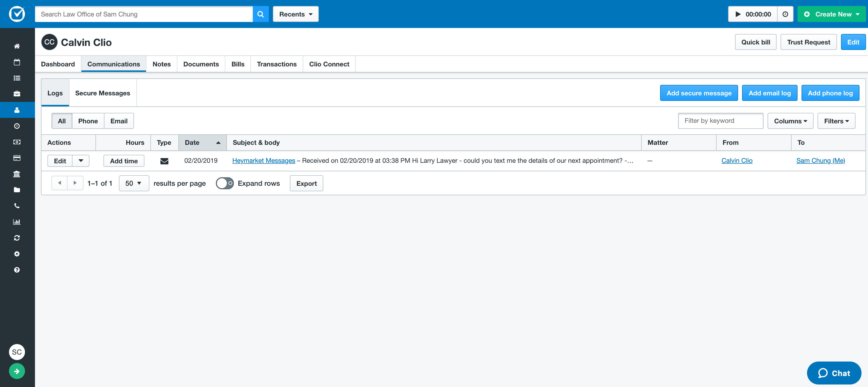Viewport: 868px width, 387px height.
Task: Go to previous results page
Action: click(59, 183)
